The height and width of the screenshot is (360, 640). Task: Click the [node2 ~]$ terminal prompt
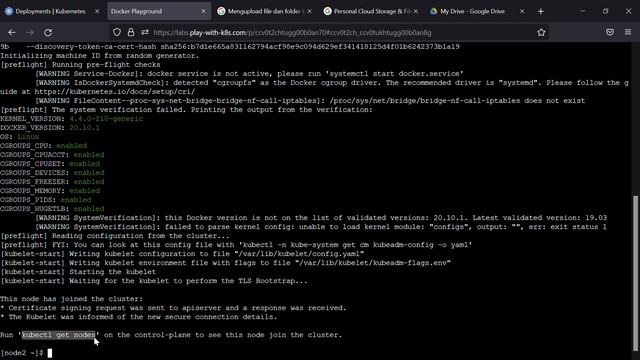coord(22,353)
